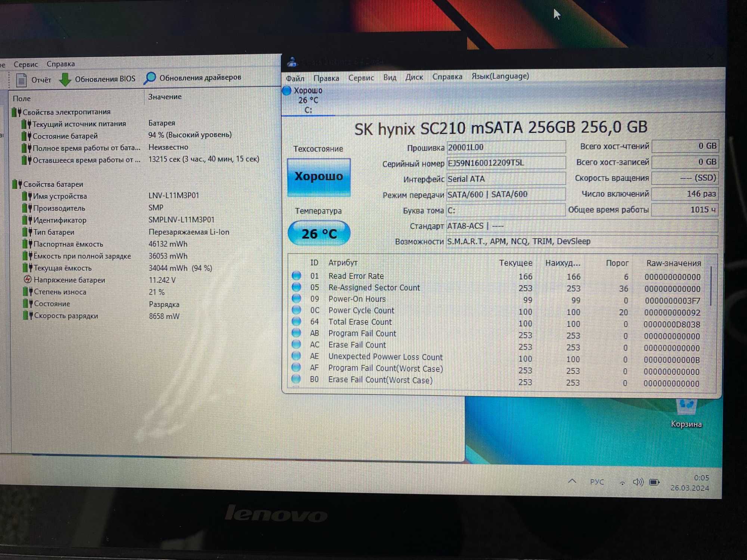Click the volume speaker icon in system tray
The image size is (747, 560).
click(x=638, y=482)
